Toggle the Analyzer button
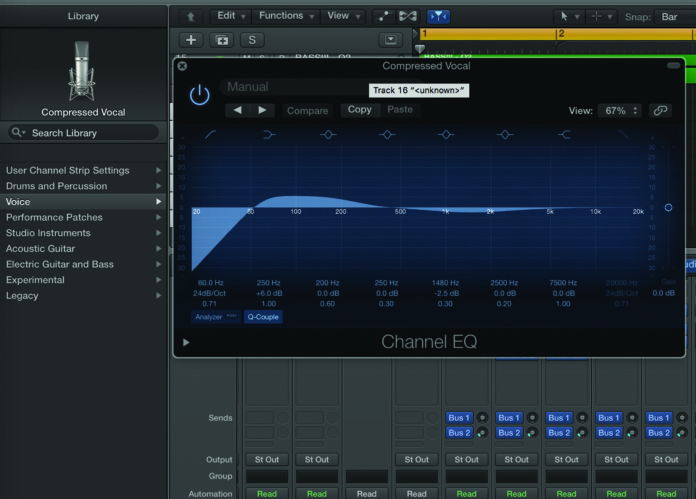The height and width of the screenshot is (499, 696). 216,317
